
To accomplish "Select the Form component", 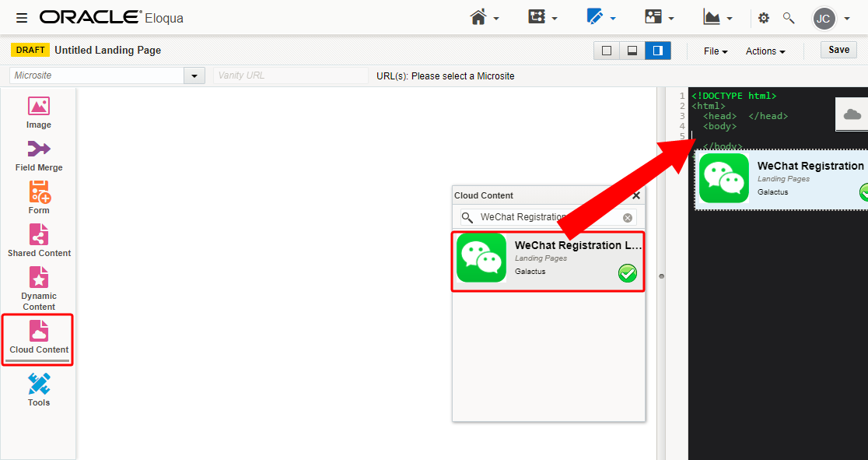I will [x=39, y=198].
